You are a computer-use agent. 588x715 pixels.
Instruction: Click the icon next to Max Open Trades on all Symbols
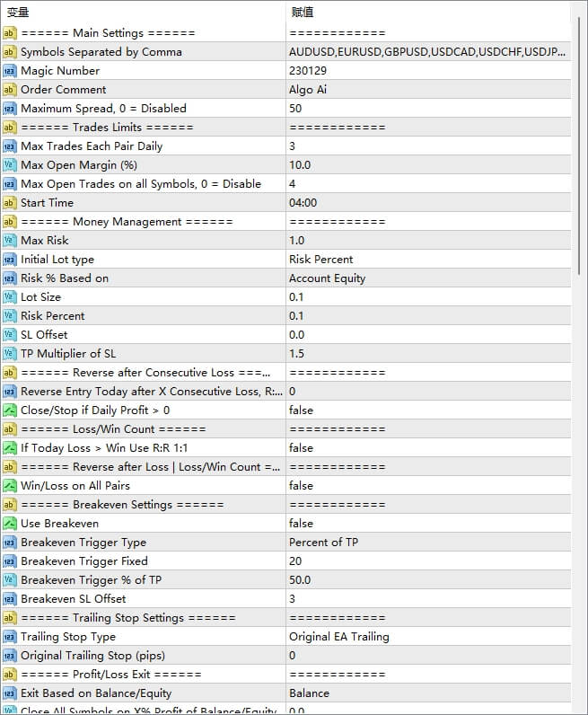[x=9, y=184]
